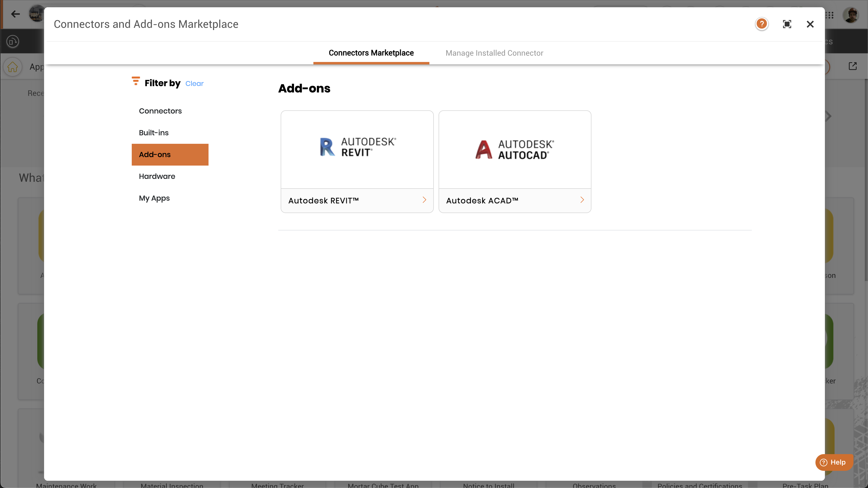The width and height of the screenshot is (868, 488).
Task: Click the orange help question mark icon
Action: 761,24
